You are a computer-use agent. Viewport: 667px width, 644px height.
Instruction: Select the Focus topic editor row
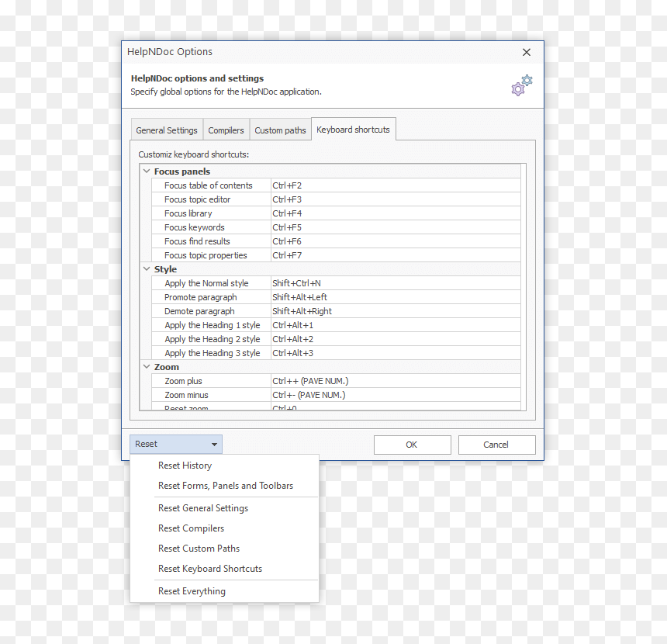tap(336, 199)
